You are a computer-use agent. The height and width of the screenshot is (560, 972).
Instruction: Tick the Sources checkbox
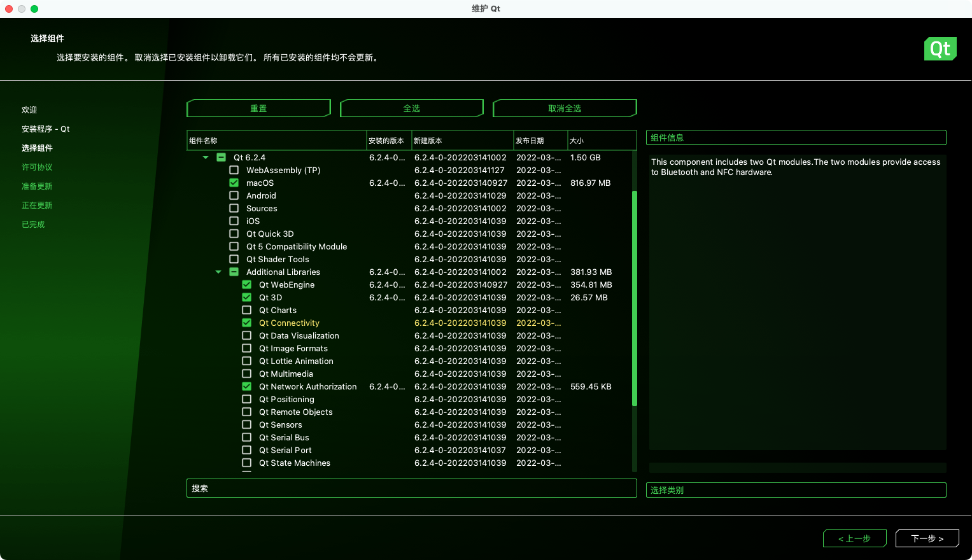(x=234, y=208)
